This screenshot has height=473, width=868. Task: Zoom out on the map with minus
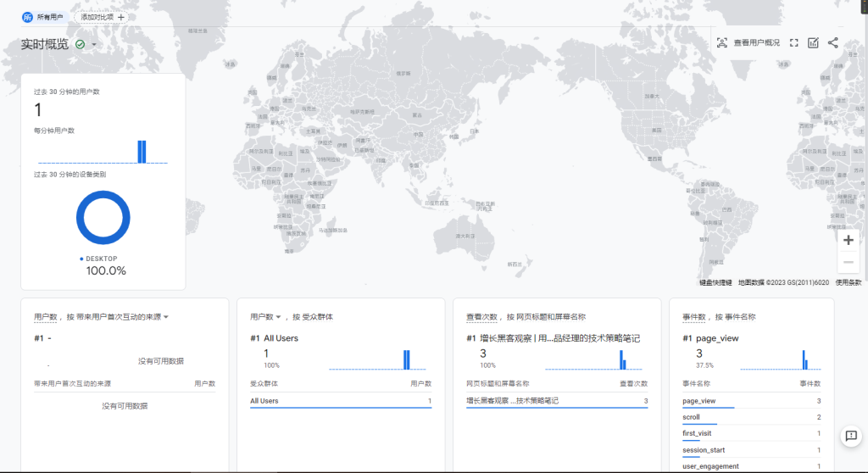(849, 262)
